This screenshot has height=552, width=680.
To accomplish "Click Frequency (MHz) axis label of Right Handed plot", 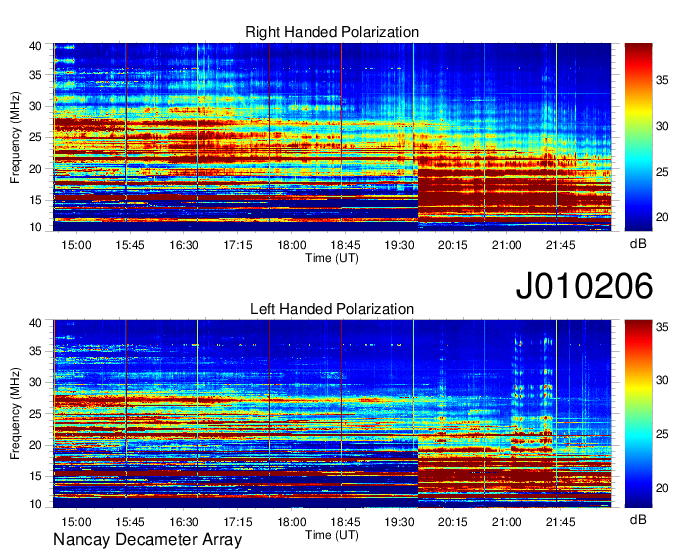I will 15,137.
